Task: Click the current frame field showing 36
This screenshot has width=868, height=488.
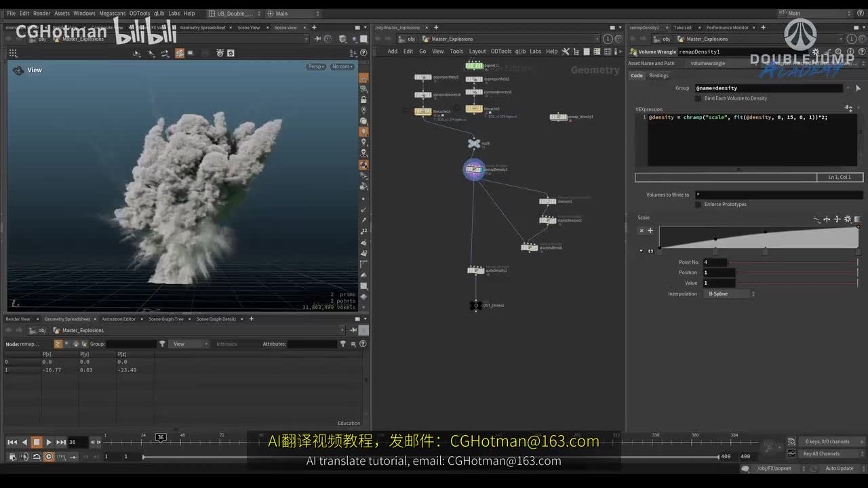Action: (77, 442)
